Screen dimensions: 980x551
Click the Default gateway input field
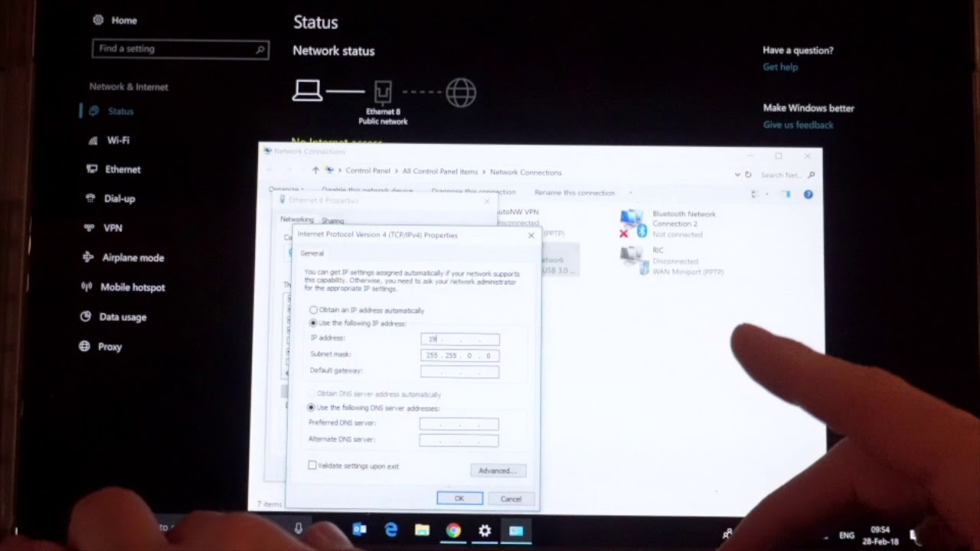[x=459, y=372]
